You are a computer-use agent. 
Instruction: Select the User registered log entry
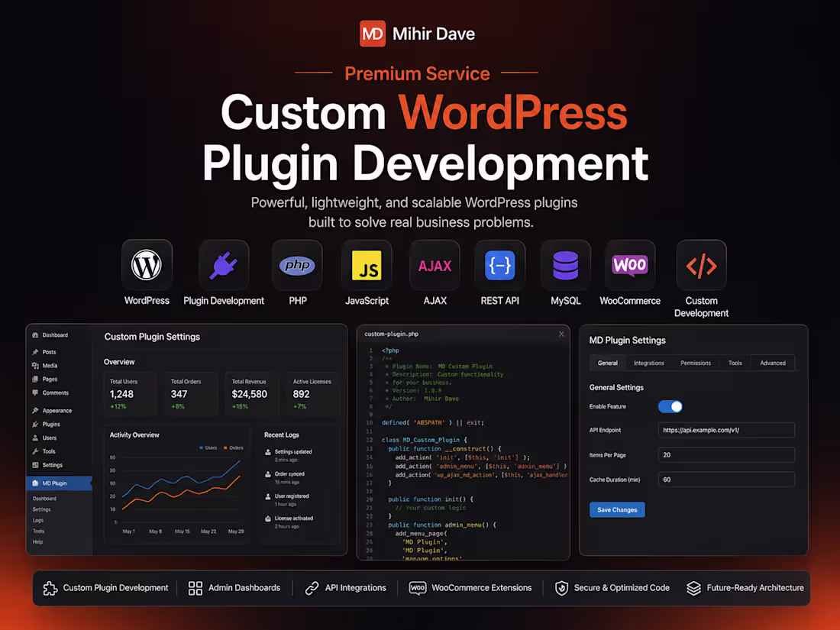[x=288, y=500]
